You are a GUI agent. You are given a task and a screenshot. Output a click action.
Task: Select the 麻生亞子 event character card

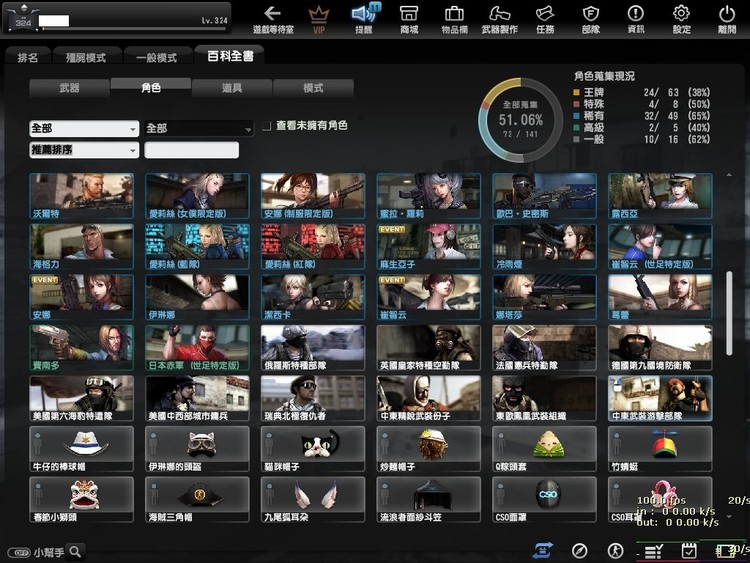click(429, 247)
